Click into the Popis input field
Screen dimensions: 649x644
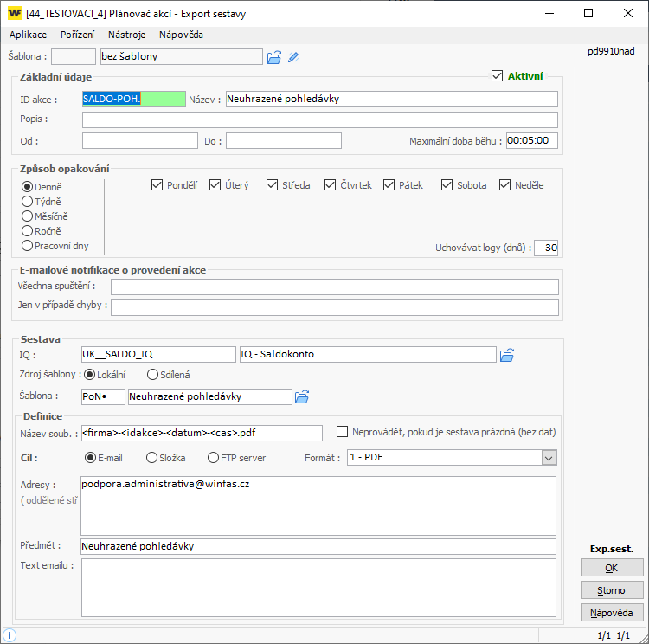(x=319, y=119)
